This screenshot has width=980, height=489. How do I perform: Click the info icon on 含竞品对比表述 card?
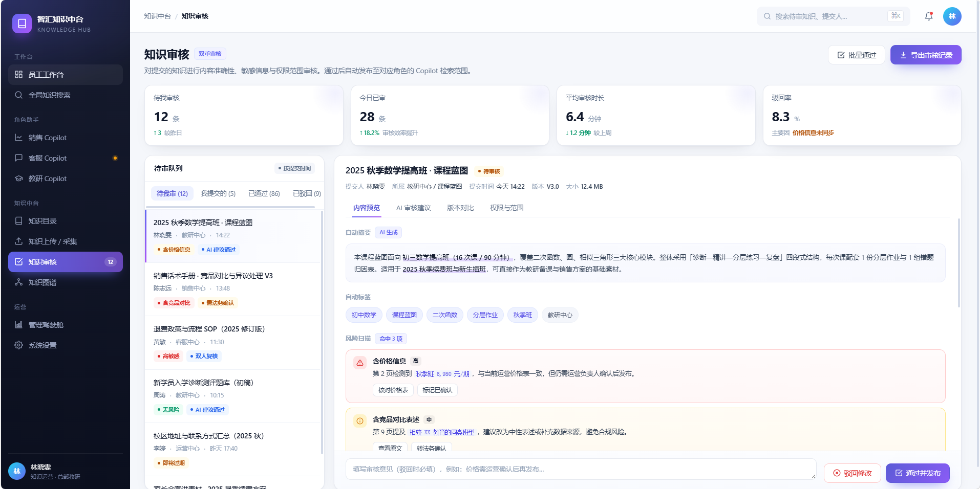coord(360,421)
